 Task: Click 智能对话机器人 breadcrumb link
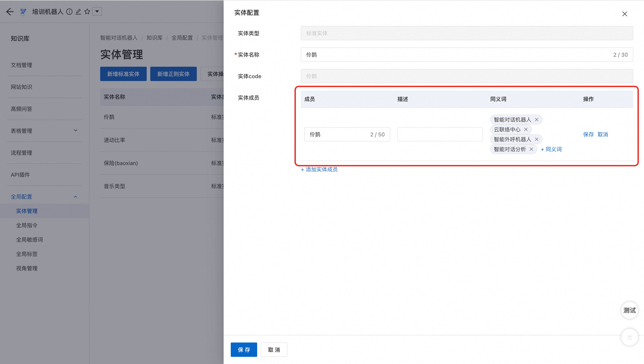coord(119,38)
